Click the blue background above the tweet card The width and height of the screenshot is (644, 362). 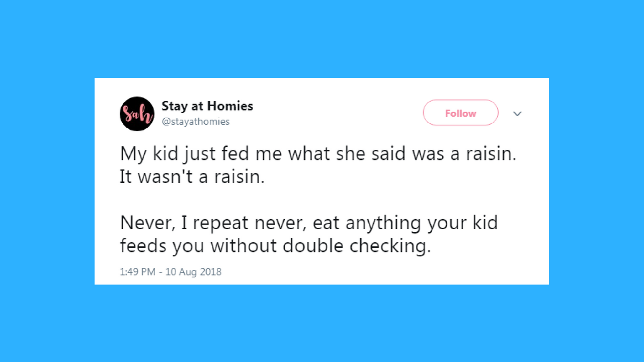coord(322,38)
